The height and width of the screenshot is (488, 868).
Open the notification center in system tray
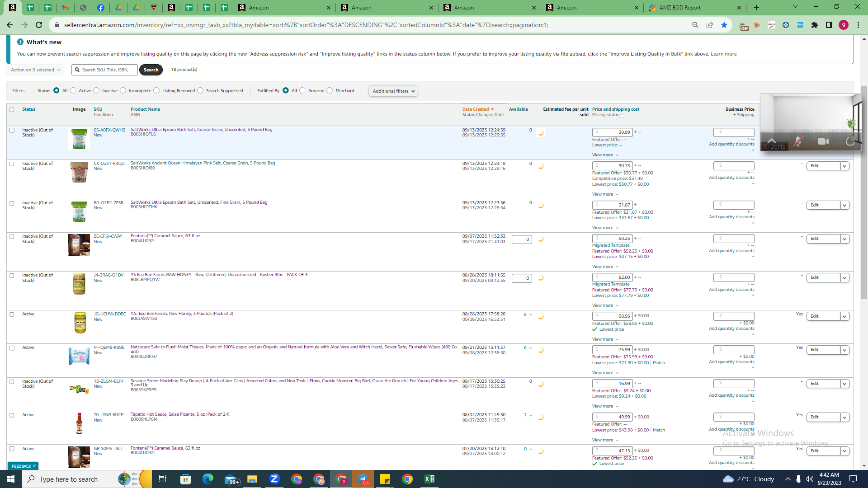[x=853, y=479]
